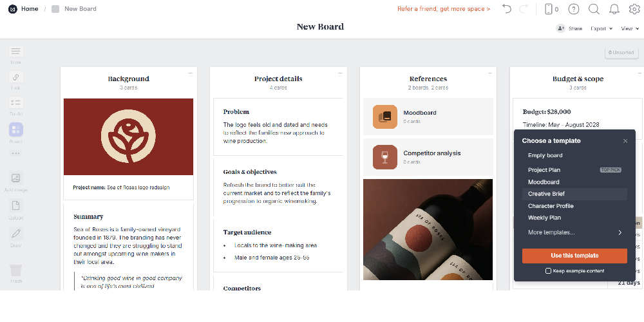The width and height of the screenshot is (644, 322).
Task: Expand More templates submenu
Action: 574,232
